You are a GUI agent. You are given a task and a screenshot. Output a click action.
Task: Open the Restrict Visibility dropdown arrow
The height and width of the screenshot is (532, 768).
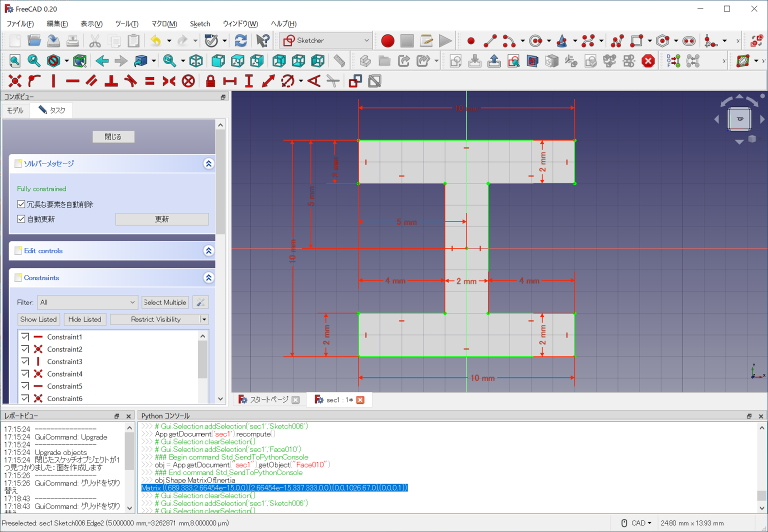click(x=205, y=319)
